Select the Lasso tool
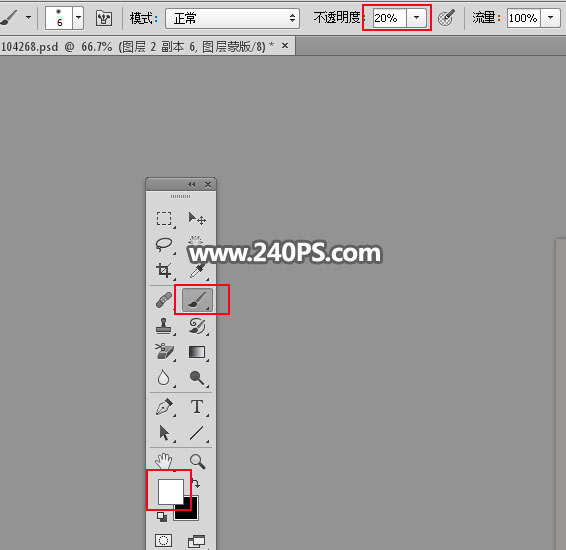The height and width of the screenshot is (550, 566). (164, 244)
